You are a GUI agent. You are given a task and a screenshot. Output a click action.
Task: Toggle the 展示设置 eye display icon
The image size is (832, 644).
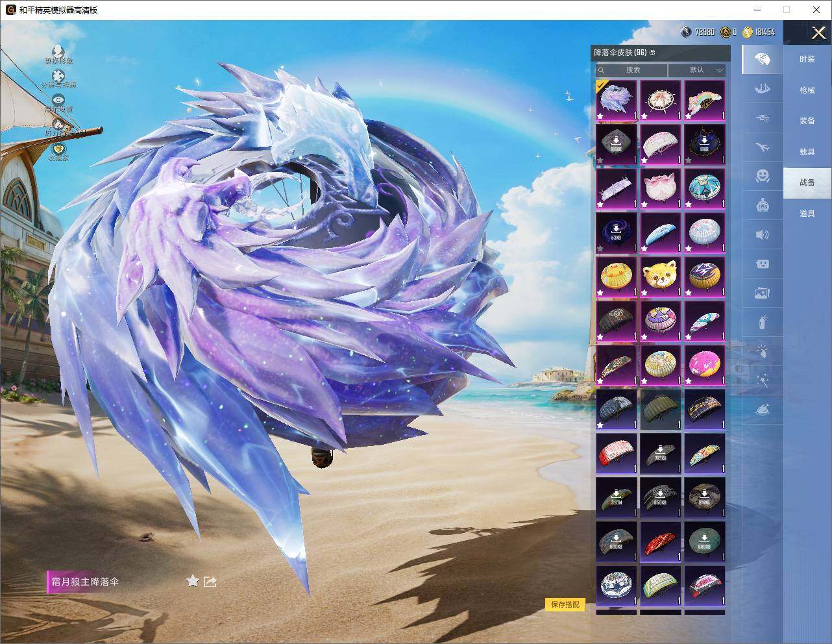[58, 100]
